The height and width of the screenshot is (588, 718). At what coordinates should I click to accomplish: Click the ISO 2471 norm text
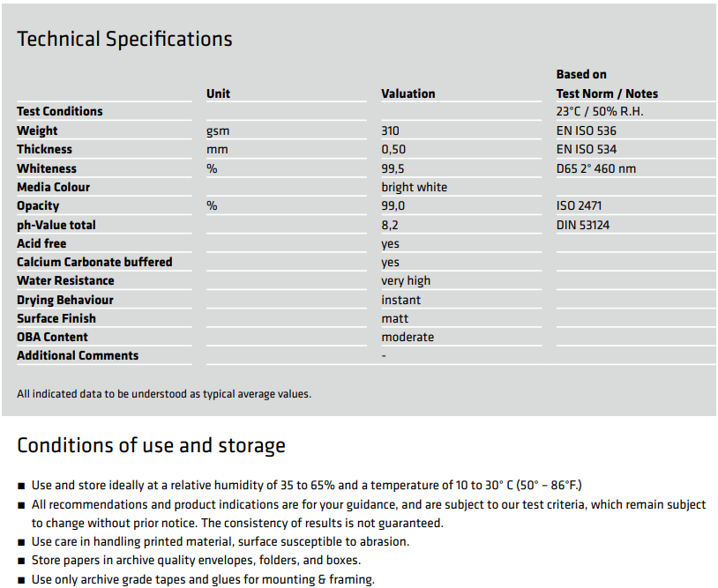click(579, 206)
